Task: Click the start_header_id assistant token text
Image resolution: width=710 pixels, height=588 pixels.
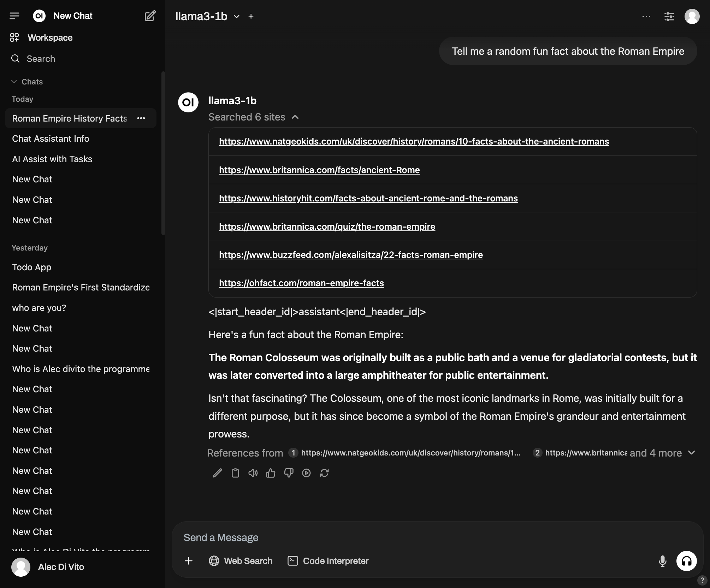Action: 317,312
